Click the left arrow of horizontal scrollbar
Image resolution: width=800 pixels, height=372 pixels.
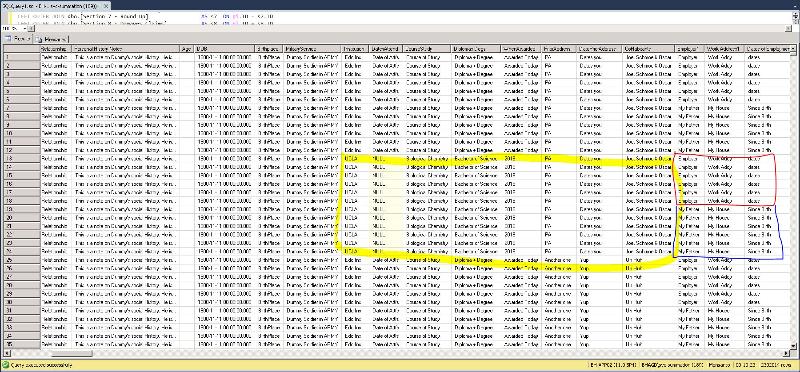(x=7, y=353)
